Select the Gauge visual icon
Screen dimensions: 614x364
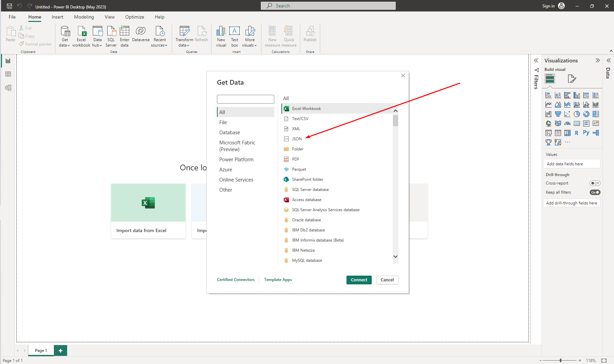[567, 124]
